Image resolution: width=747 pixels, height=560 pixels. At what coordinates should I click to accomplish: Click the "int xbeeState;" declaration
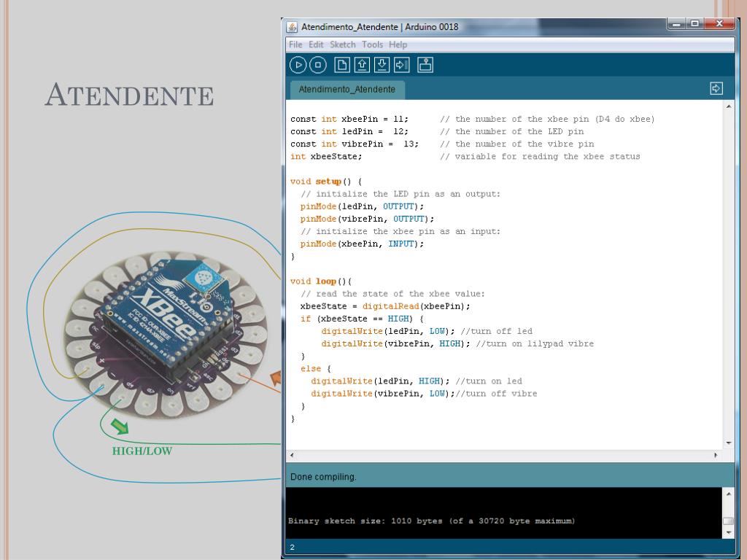[x=326, y=156]
